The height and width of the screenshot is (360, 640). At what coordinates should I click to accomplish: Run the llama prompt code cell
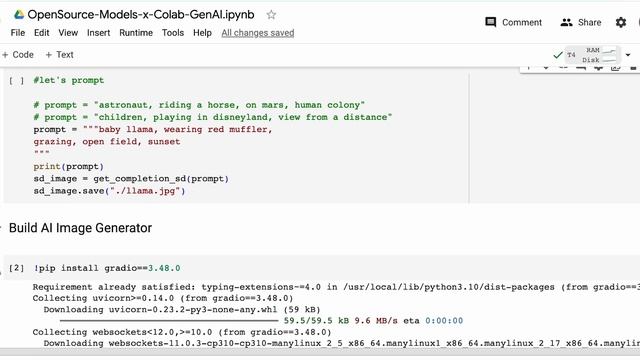tap(16, 81)
